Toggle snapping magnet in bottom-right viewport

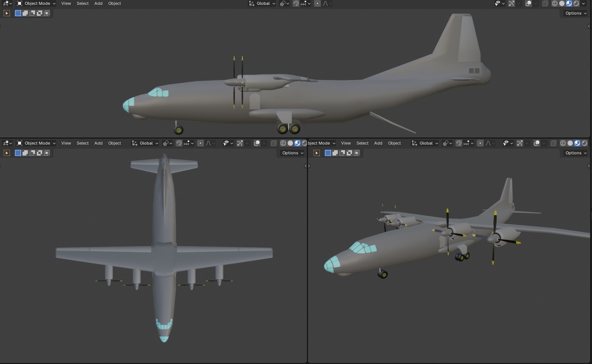point(458,143)
